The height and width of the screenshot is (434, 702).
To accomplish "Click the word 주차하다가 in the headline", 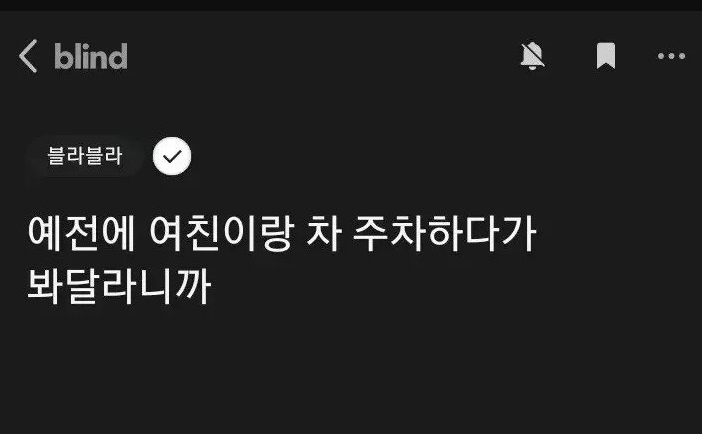I will (445, 233).
